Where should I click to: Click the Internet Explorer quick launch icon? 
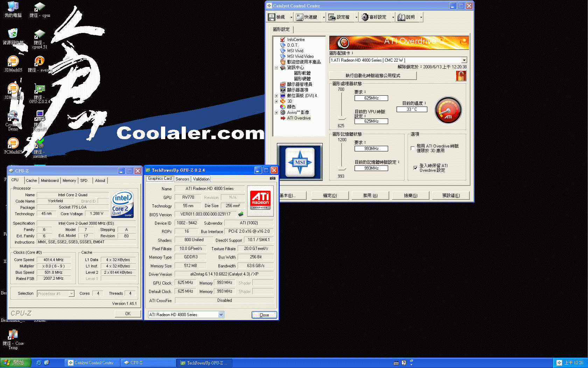click(39, 363)
